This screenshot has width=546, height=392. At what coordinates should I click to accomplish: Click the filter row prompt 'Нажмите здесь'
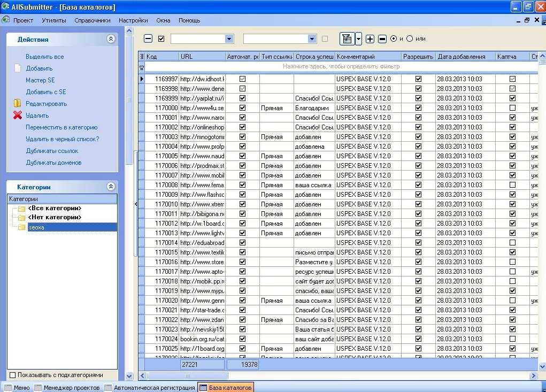coord(341,67)
